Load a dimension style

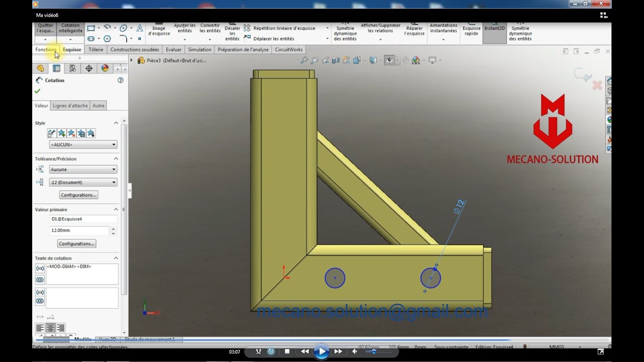click(x=91, y=133)
